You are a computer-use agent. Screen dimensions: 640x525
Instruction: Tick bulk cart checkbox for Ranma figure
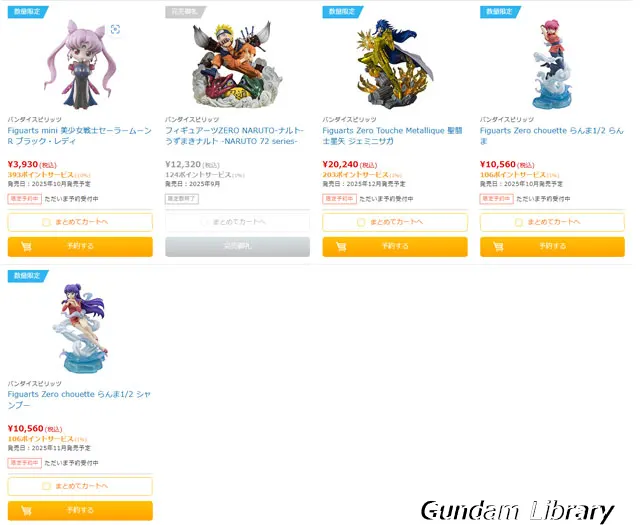518,222
